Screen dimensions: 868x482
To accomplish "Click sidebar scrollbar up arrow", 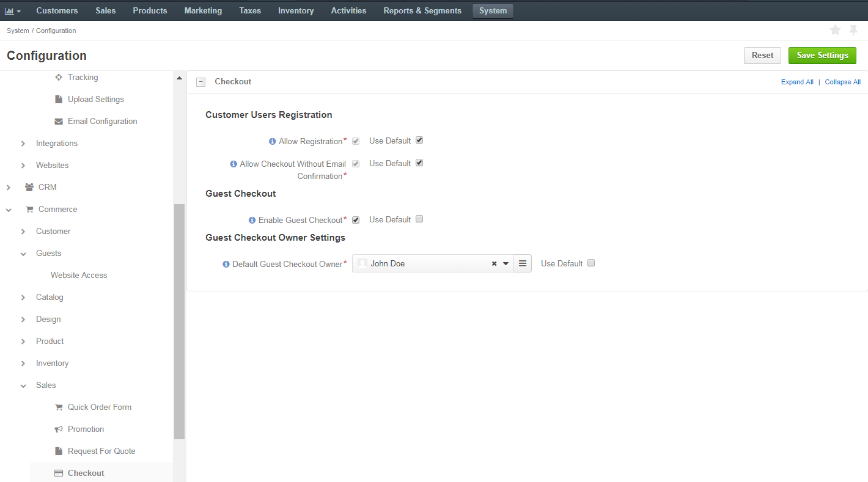I will tap(179, 78).
